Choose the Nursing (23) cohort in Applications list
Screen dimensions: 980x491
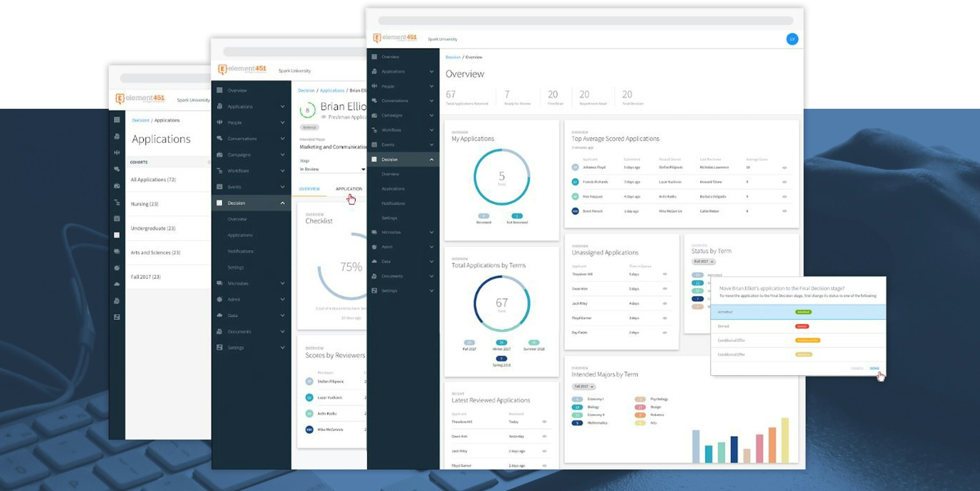coord(145,204)
